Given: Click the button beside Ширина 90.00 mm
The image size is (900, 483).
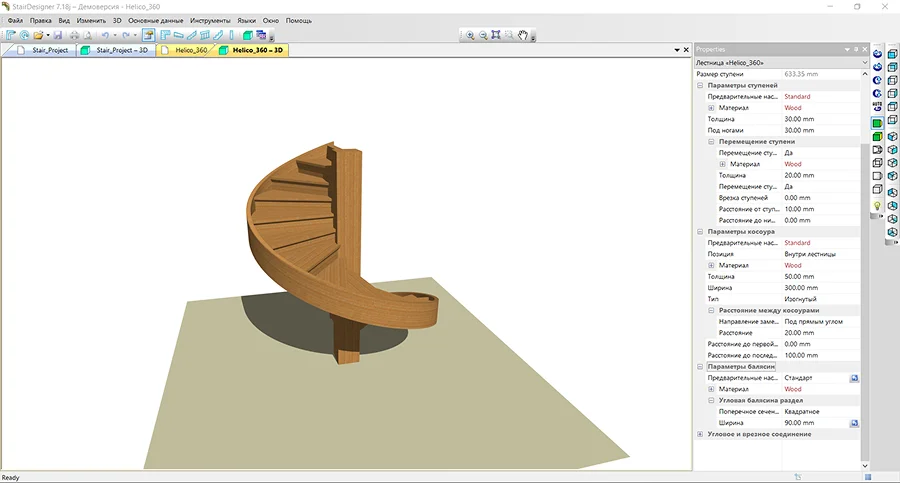Looking at the screenshot, I should [x=854, y=423].
